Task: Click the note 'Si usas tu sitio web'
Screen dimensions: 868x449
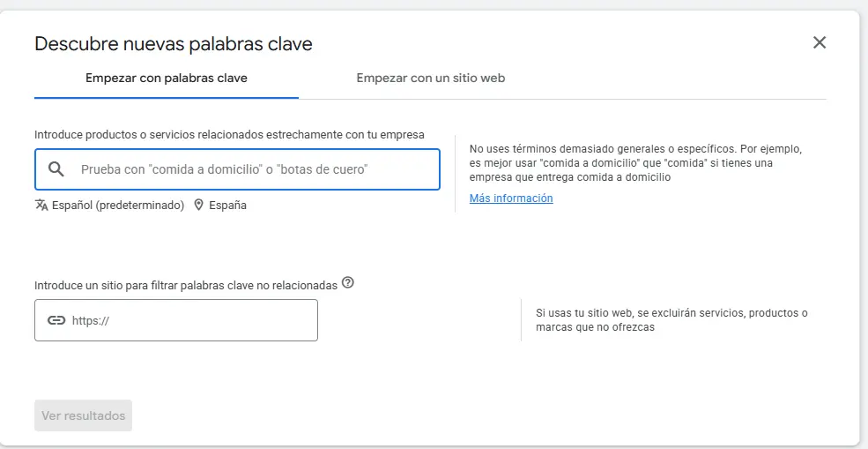Action: tap(671, 320)
